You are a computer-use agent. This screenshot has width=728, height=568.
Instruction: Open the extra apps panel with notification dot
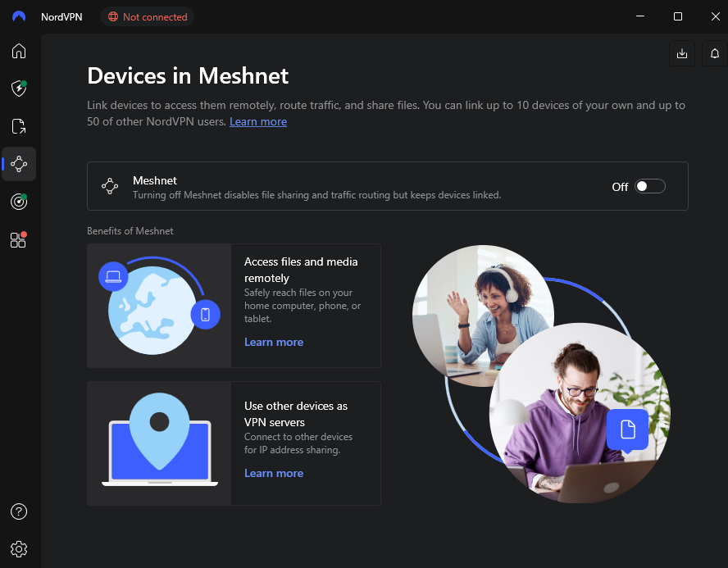[x=19, y=239]
